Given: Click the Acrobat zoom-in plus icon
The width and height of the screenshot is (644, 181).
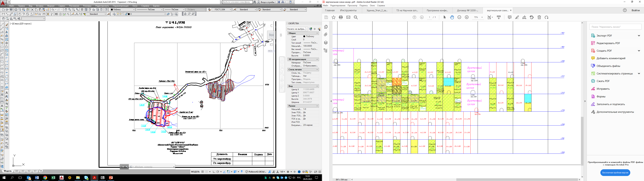Looking at the screenshot, I should point(467,17).
